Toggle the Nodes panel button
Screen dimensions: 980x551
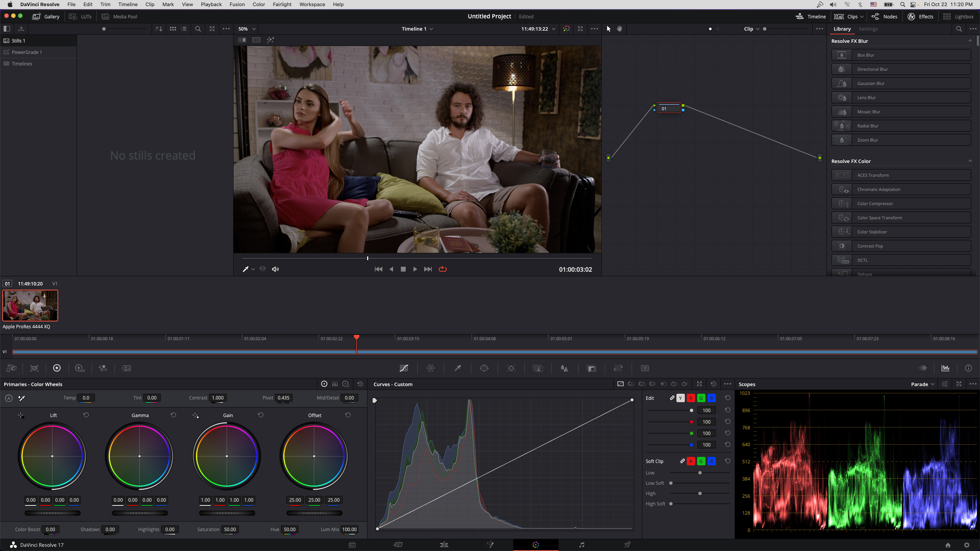point(884,16)
